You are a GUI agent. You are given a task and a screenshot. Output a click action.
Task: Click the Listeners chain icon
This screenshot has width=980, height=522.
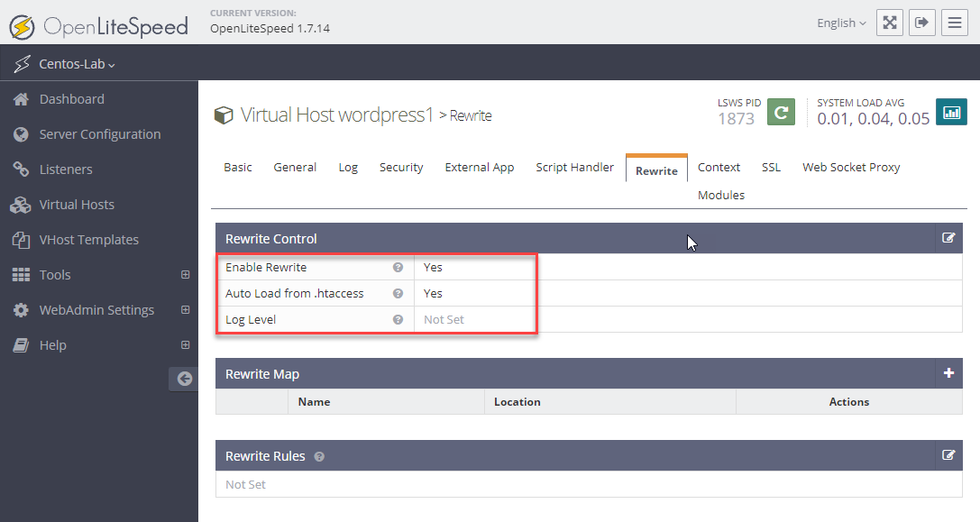(21, 169)
